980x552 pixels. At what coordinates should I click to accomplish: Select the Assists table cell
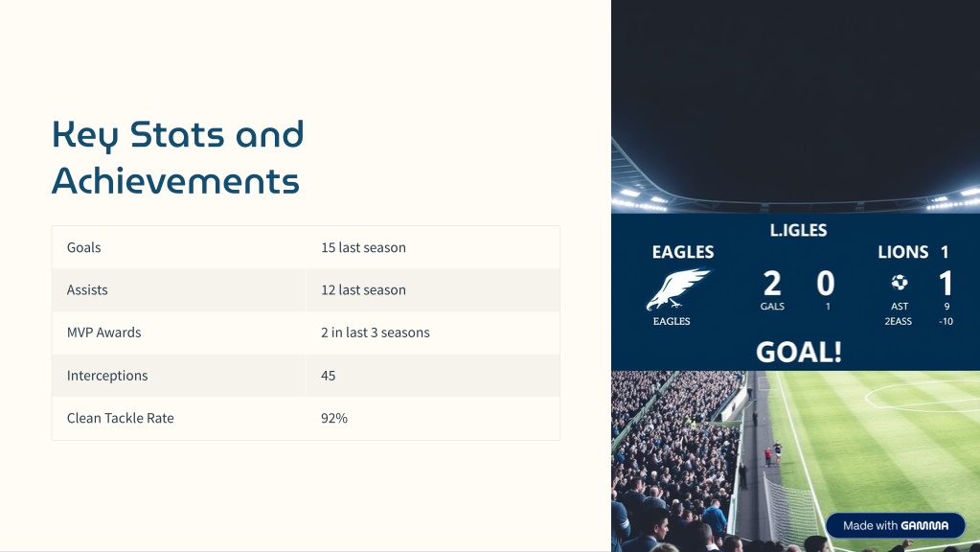179,290
